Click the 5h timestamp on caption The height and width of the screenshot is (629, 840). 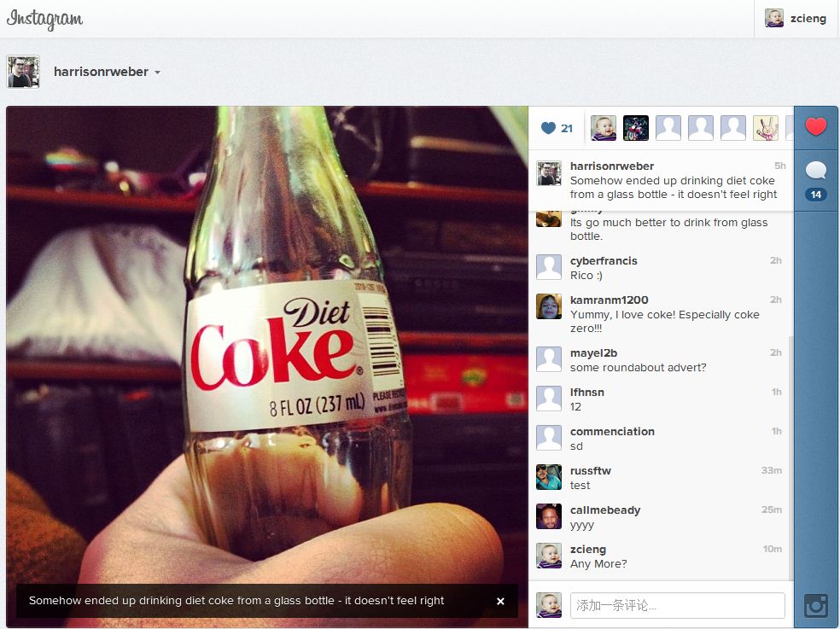(780, 166)
